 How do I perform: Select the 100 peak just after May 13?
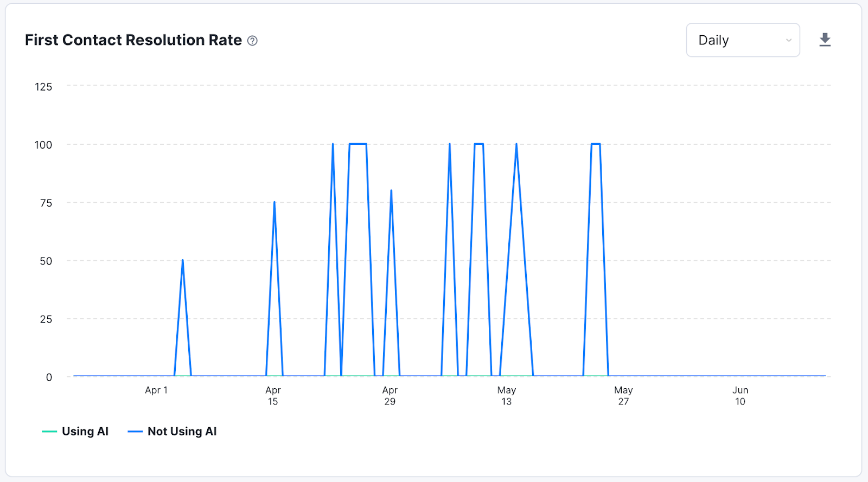click(516, 145)
